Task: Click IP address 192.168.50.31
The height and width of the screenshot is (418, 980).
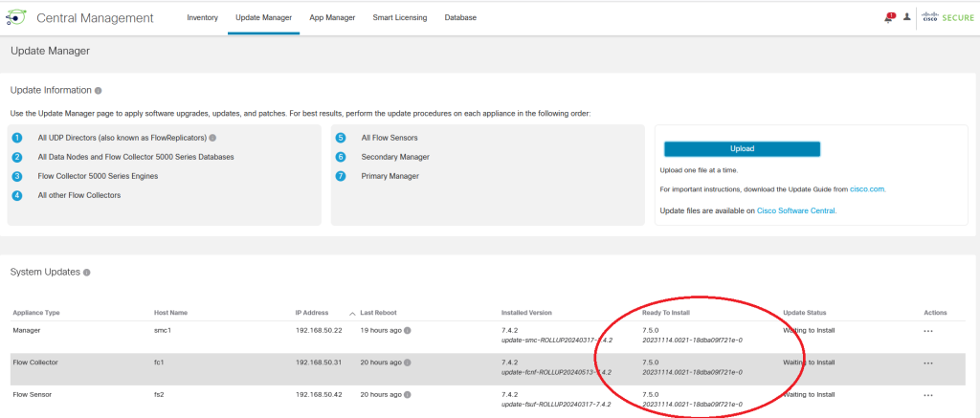Action: click(x=319, y=363)
